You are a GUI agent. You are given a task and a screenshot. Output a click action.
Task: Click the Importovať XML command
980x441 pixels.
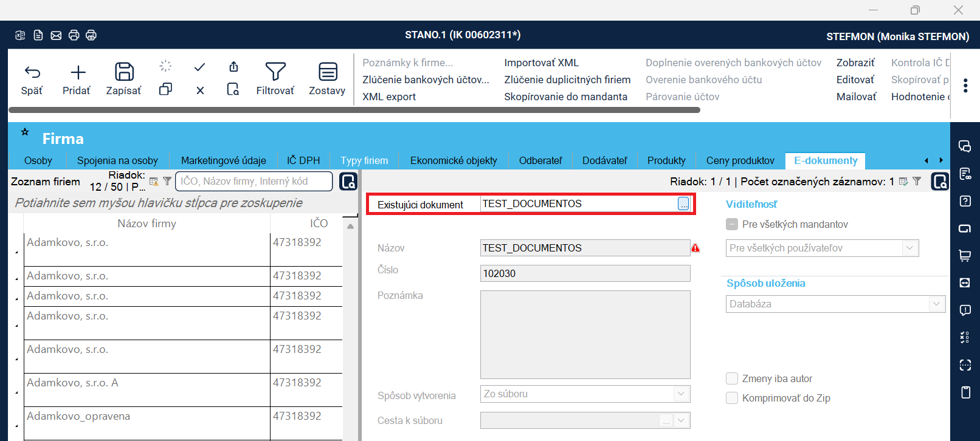click(541, 63)
